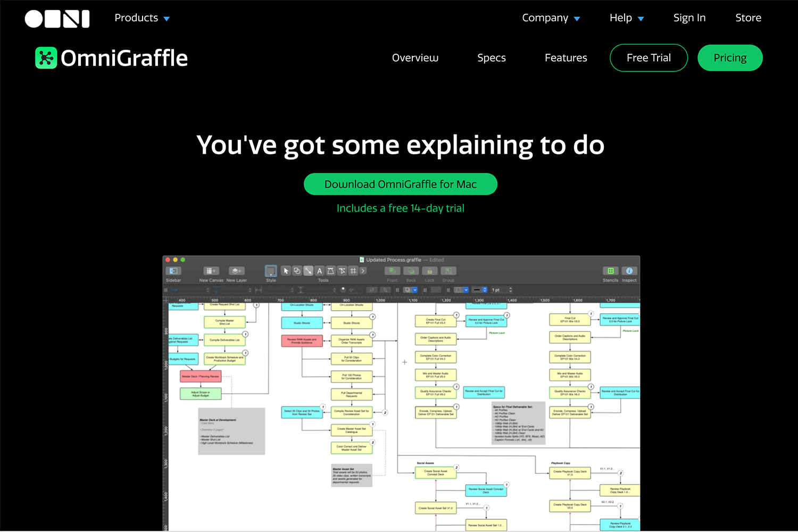Image resolution: width=798 pixels, height=532 pixels.
Task: Click the gray 'Specs for Final Deliverable Set' note
Action: tap(519, 423)
